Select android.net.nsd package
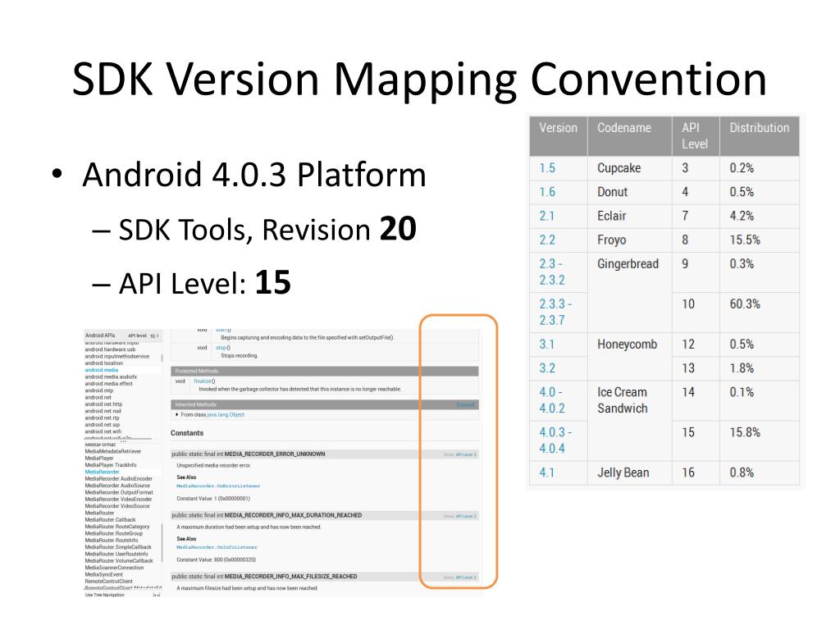This screenshot has height=630, width=840. (103, 412)
